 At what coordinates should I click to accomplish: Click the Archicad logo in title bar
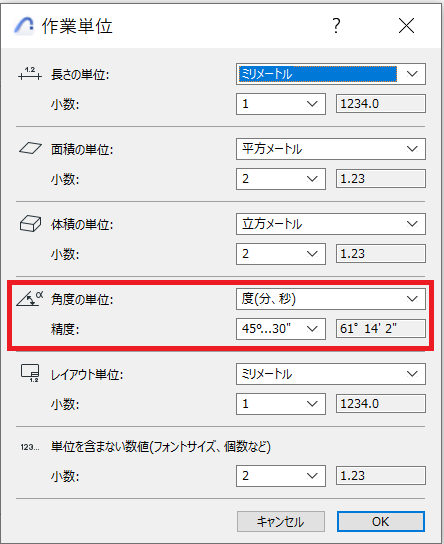pyautogui.click(x=24, y=26)
